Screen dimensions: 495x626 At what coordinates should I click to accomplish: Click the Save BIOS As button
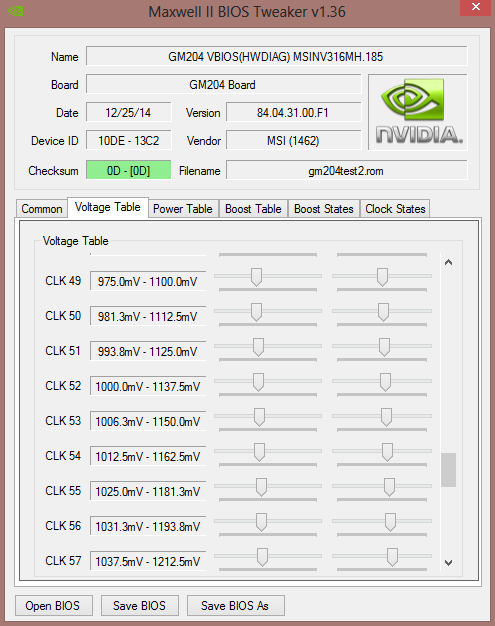point(236,606)
